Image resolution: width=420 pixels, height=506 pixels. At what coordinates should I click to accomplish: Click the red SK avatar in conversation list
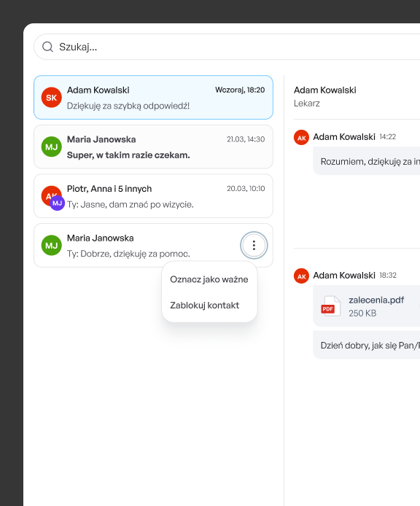51,98
